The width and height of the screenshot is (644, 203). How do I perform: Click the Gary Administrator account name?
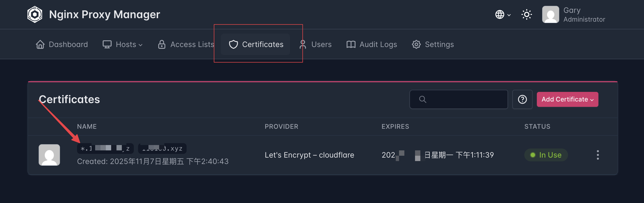point(584,15)
